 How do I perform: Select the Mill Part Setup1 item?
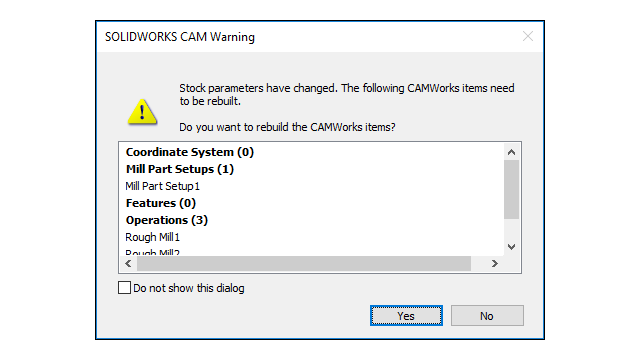point(162,186)
